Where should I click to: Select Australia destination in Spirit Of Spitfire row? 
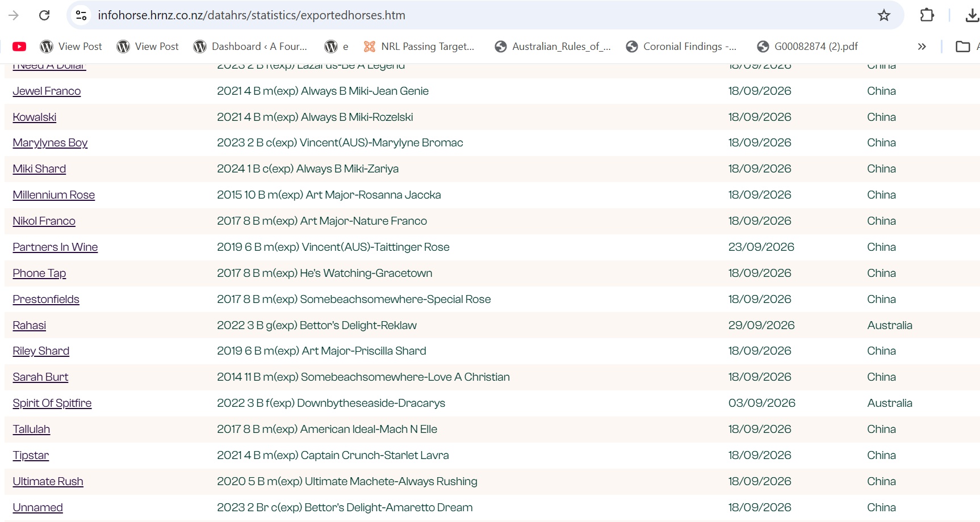(890, 403)
